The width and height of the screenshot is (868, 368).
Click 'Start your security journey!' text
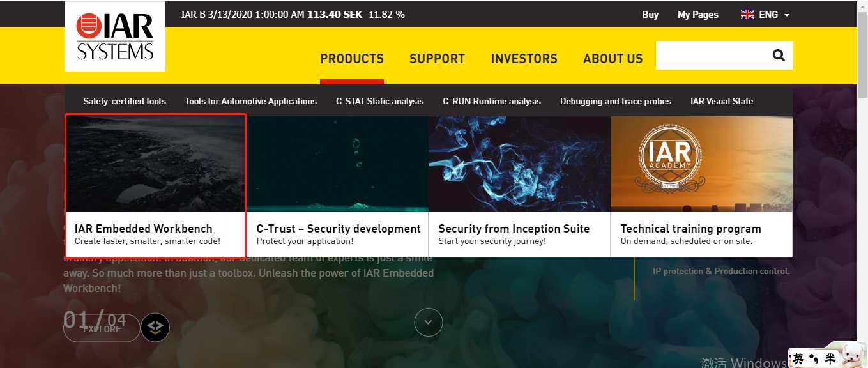click(x=492, y=241)
